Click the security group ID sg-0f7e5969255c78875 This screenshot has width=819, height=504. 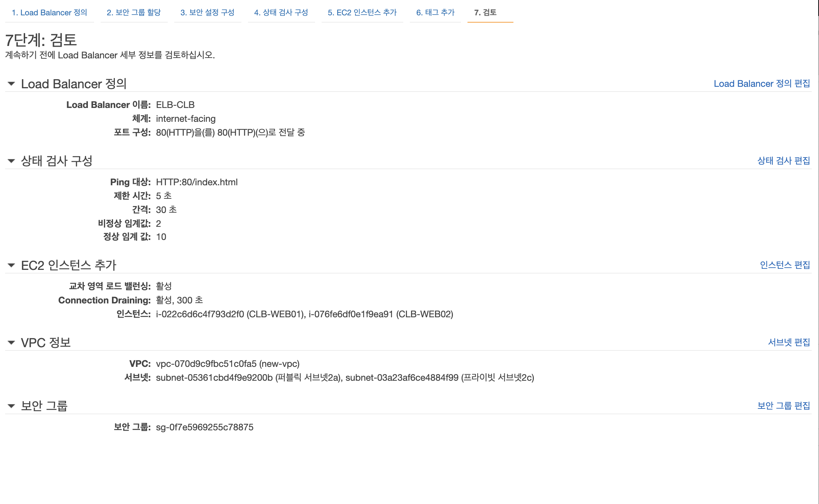tap(204, 427)
